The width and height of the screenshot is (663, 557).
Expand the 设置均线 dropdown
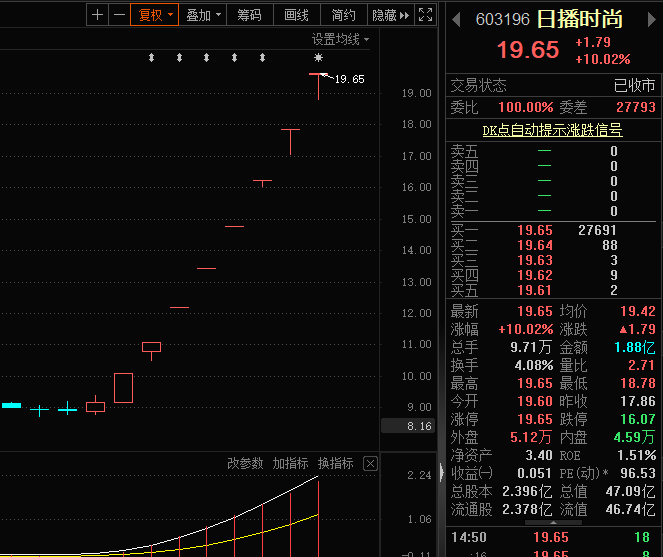(x=340, y=39)
